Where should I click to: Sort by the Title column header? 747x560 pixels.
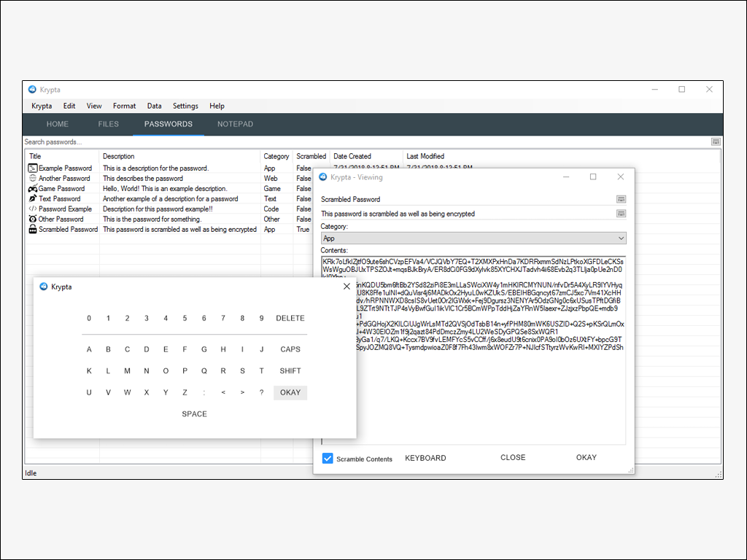tap(62, 156)
